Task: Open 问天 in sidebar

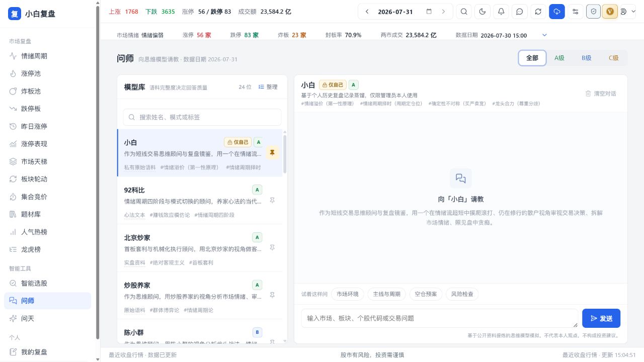Action: [47, 319]
